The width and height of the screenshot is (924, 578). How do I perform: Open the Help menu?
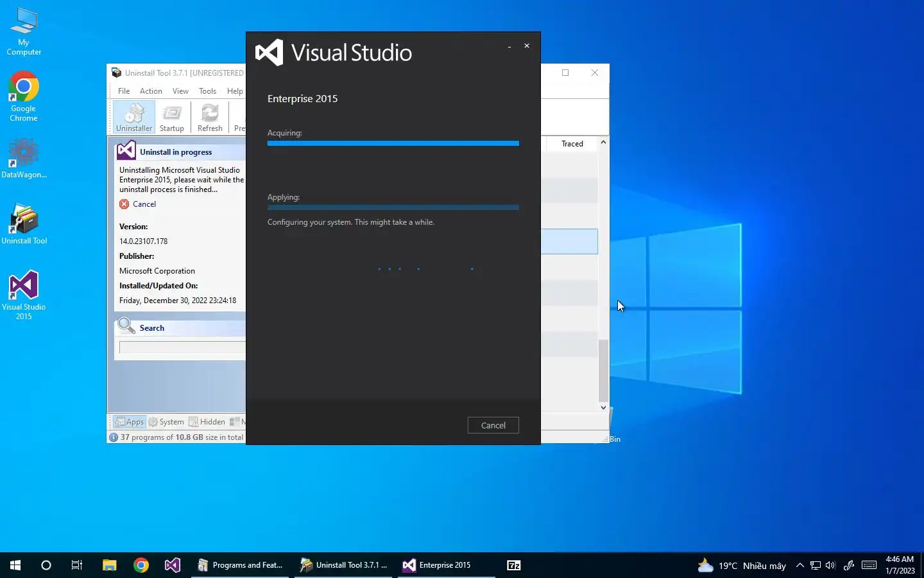pos(235,91)
